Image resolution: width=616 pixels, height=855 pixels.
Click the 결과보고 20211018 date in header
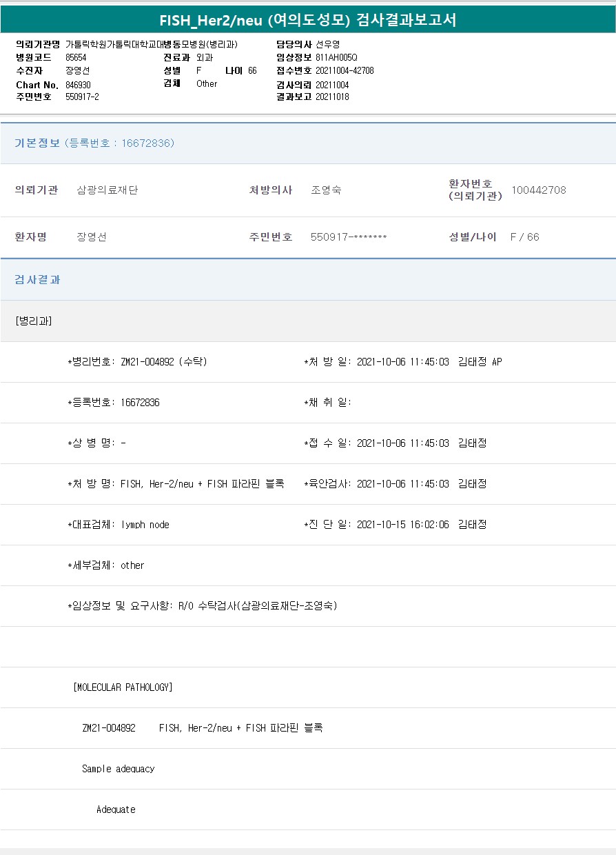tap(332, 97)
